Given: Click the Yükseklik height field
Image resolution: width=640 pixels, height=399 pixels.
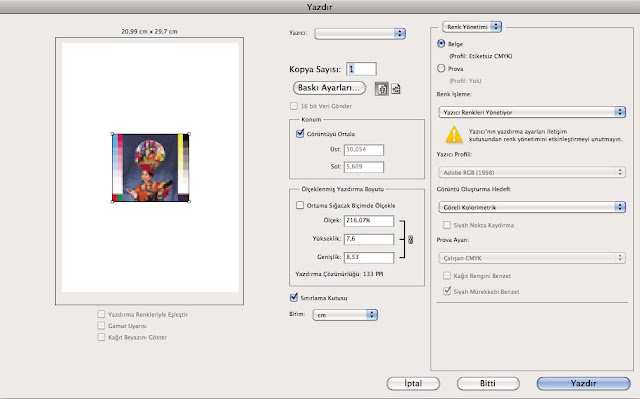Looking at the screenshot, I should coord(369,239).
